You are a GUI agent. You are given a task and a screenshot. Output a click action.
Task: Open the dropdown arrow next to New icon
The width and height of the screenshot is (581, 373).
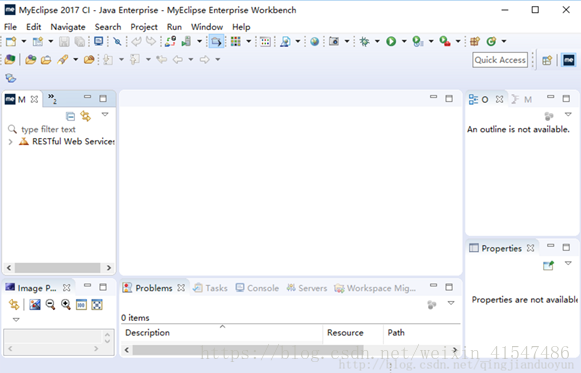point(24,41)
